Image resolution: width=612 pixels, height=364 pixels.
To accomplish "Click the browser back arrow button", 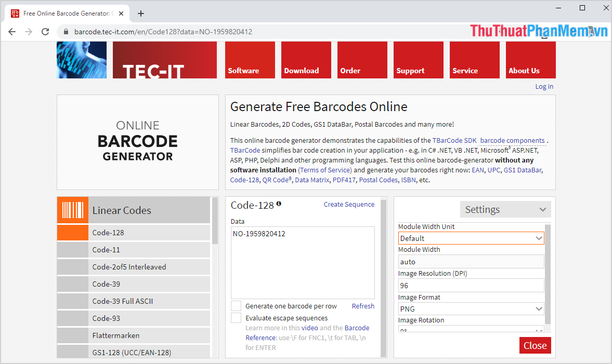I will [12, 32].
